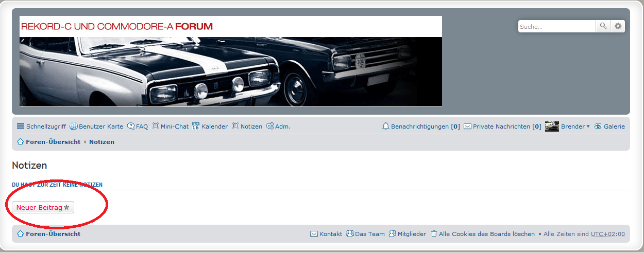
Task: Open Private Nachrichten inbox
Action: tap(502, 127)
